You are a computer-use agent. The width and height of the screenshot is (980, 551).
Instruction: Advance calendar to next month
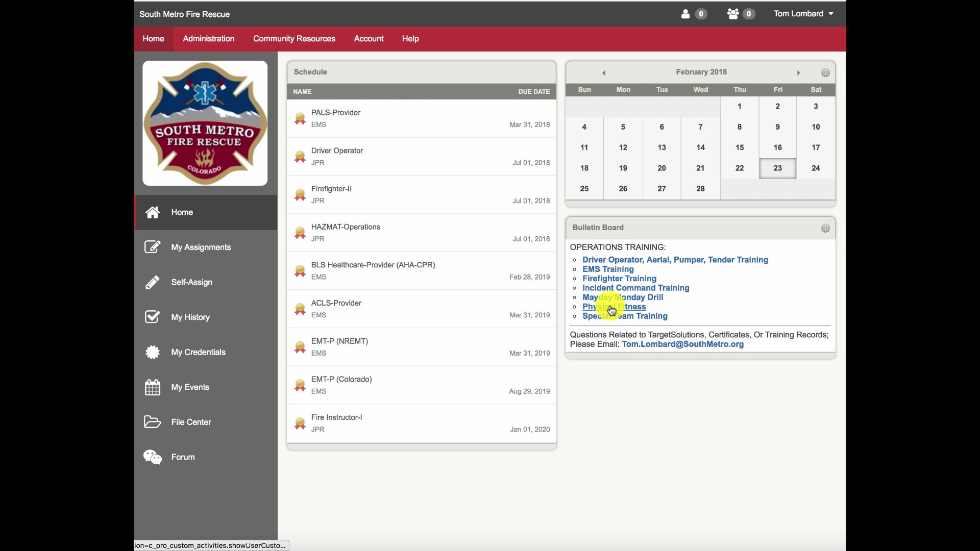(799, 73)
